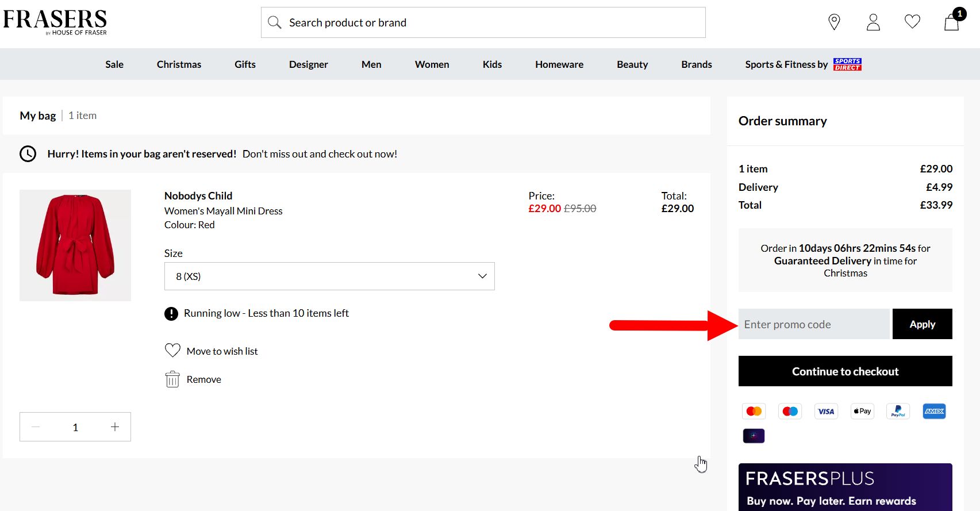Click the running low warning icon
The image size is (980, 511).
click(171, 313)
